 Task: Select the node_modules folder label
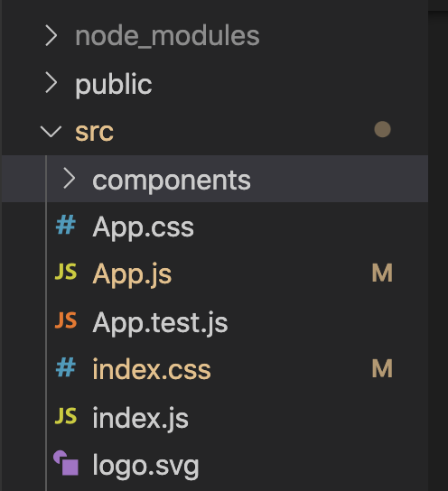point(167,36)
